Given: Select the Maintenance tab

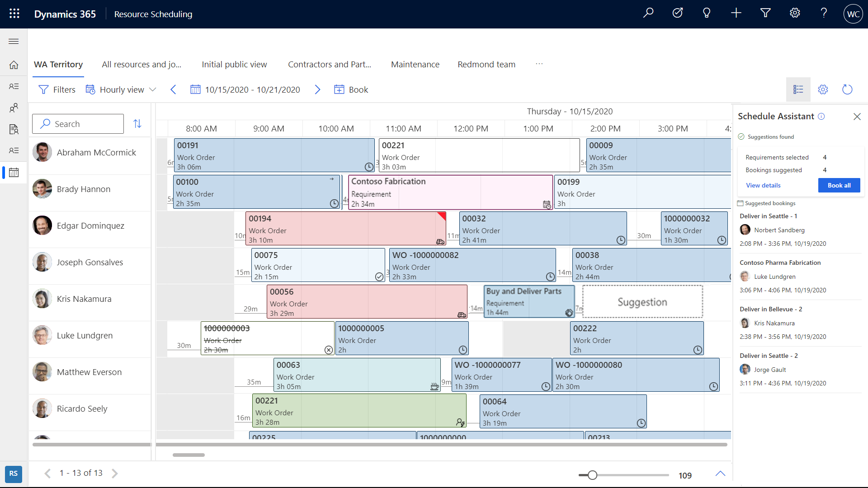Looking at the screenshot, I should tap(415, 64).
